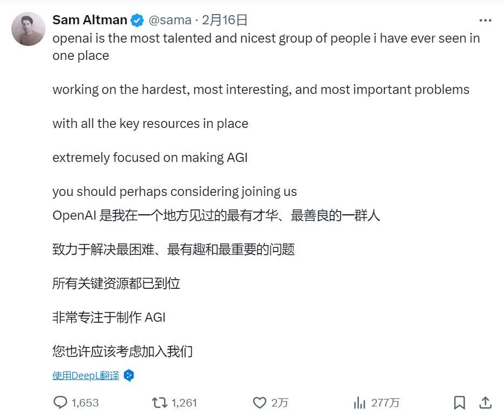Image resolution: width=504 pixels, height=420 pixels.
Task: Click the translated line 非常专注于制作 AGI
Action: 109,317
